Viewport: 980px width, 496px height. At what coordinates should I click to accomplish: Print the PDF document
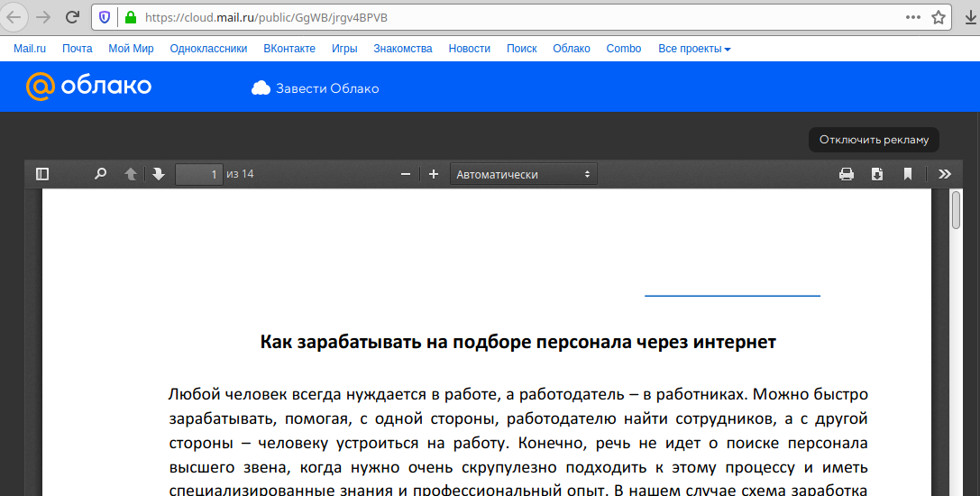(x=847, y=174)
